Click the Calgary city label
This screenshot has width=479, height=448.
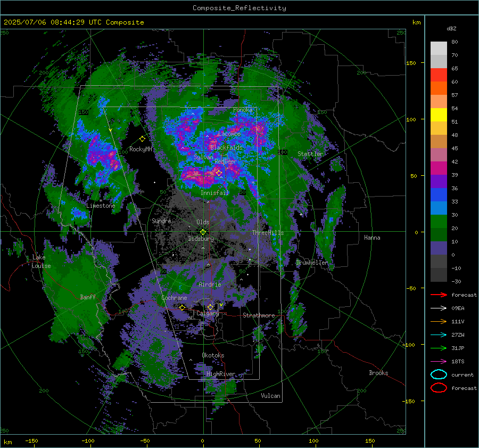(208, 313)
